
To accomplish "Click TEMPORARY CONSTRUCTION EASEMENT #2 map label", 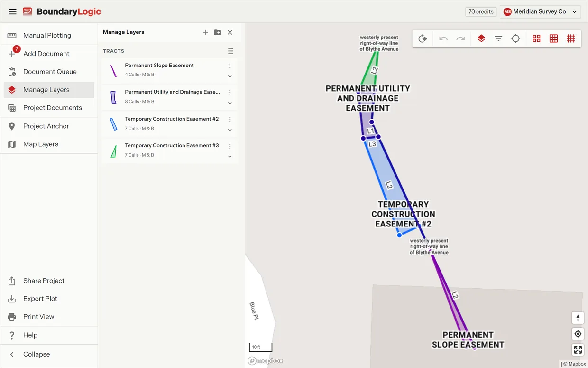I will [x=403, y=214].
